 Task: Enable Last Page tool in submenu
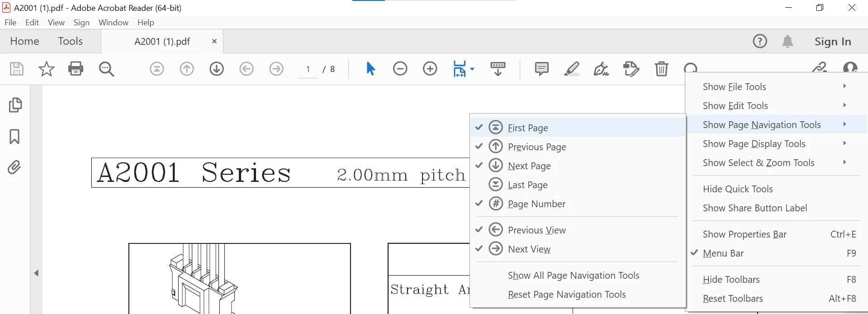click(578, 185)
